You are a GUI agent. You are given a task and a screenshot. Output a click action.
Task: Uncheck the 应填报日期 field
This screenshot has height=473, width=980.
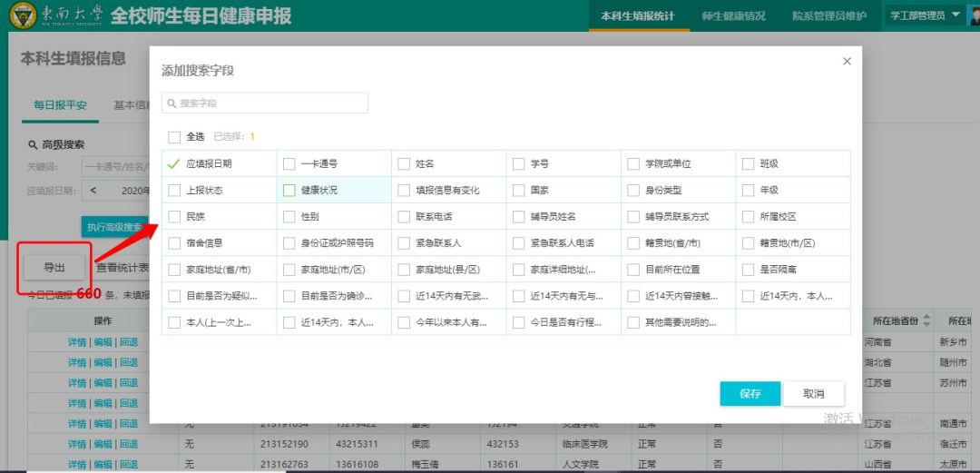pos(174,164)
